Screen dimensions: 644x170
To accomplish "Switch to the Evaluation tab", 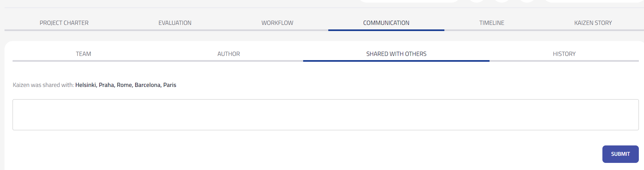I will 175,23.
